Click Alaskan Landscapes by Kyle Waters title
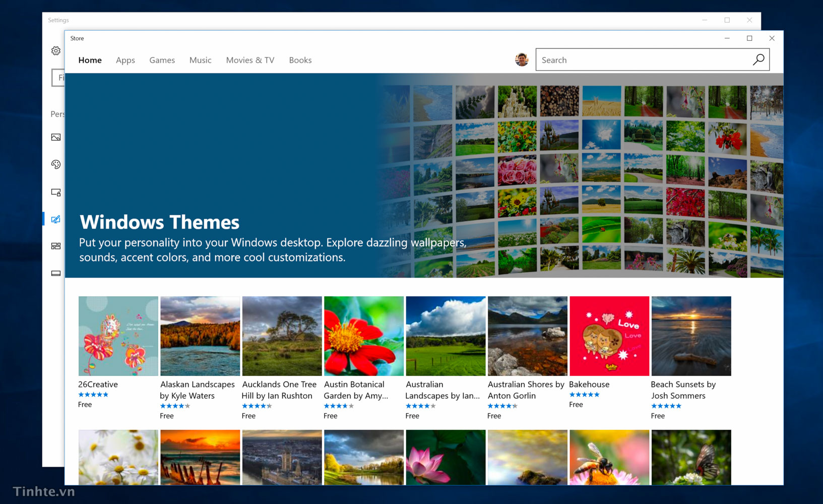The width and height of the screenshot is (823, 504). [197, 390]
